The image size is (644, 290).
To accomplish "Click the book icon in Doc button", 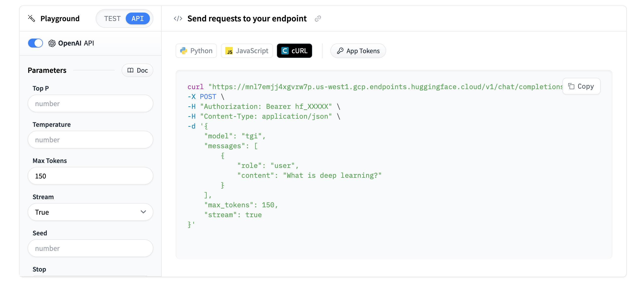I will pyautogui.click(x=130, y=70).
